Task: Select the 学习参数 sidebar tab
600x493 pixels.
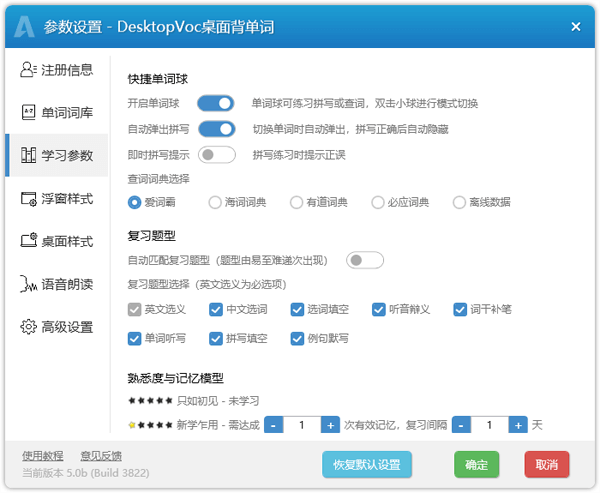Action: (57, 155)
